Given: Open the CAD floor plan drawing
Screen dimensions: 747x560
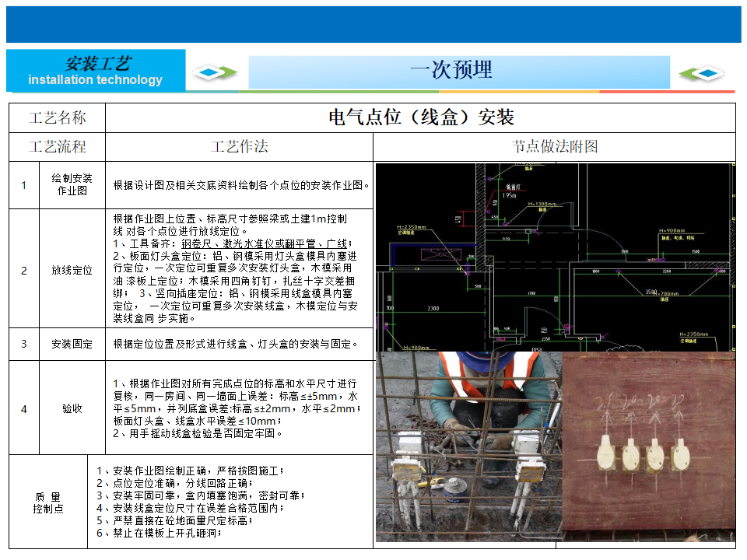Looking at the screenshot, I should click(555, 257).
